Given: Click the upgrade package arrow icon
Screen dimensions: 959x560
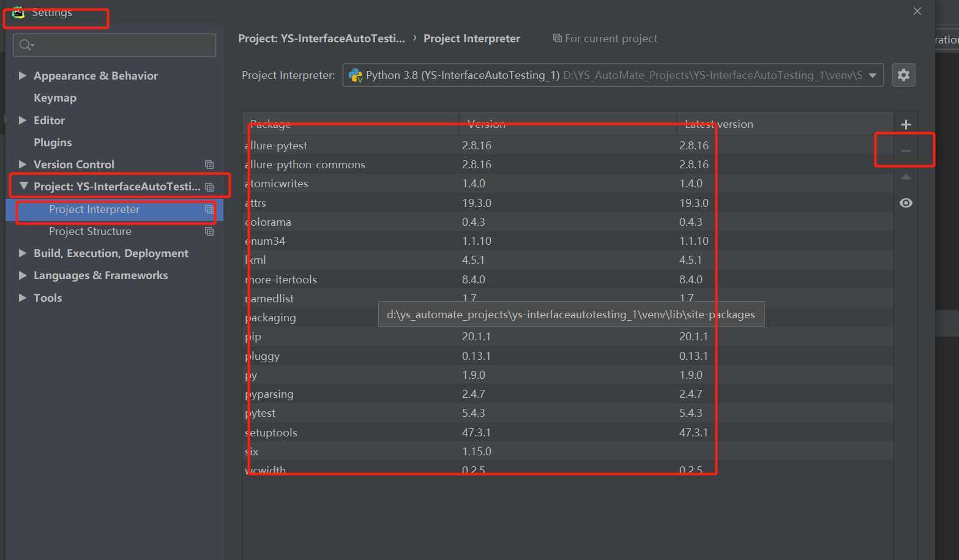Looking at the screenshot, I should pos(906,177).
